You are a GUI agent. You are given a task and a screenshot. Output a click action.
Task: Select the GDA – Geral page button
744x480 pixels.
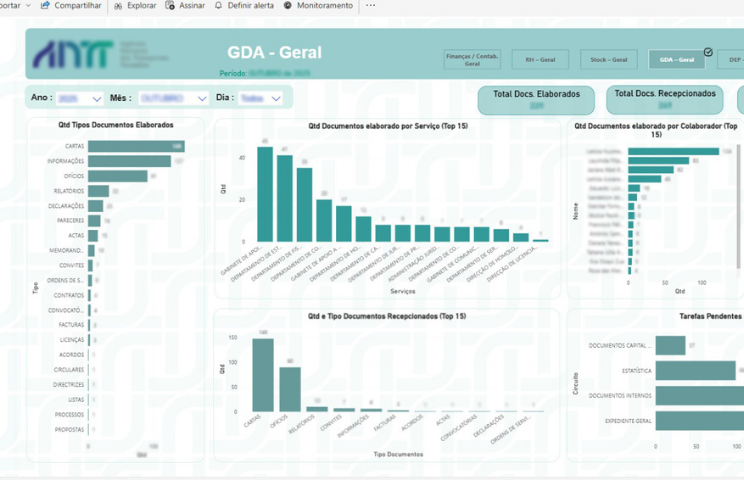[x=676, y=60]
